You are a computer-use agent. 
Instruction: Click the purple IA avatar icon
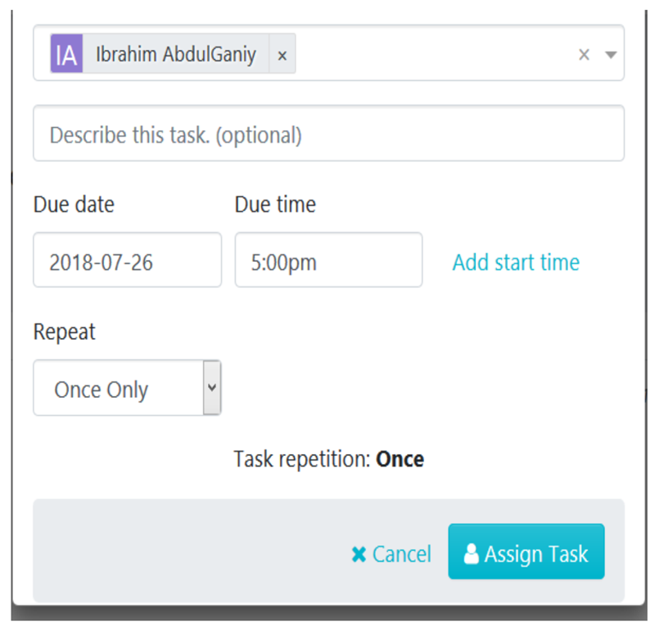coord(66,54)
